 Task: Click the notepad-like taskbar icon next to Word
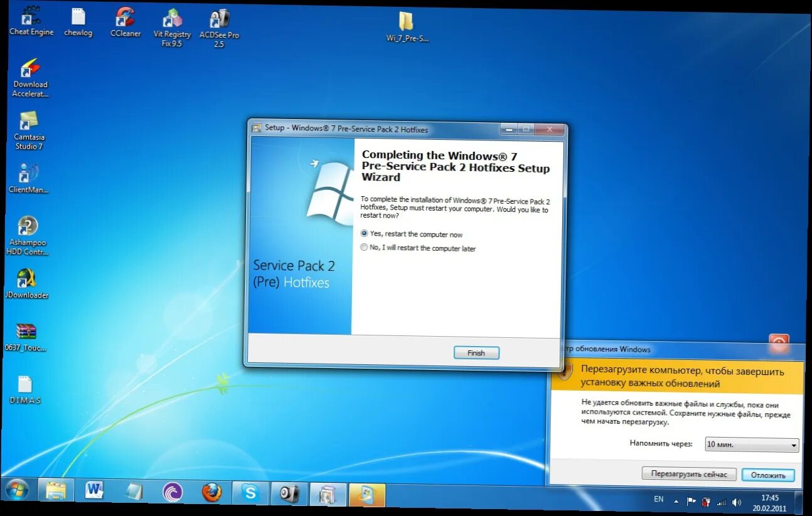point(133,492)
